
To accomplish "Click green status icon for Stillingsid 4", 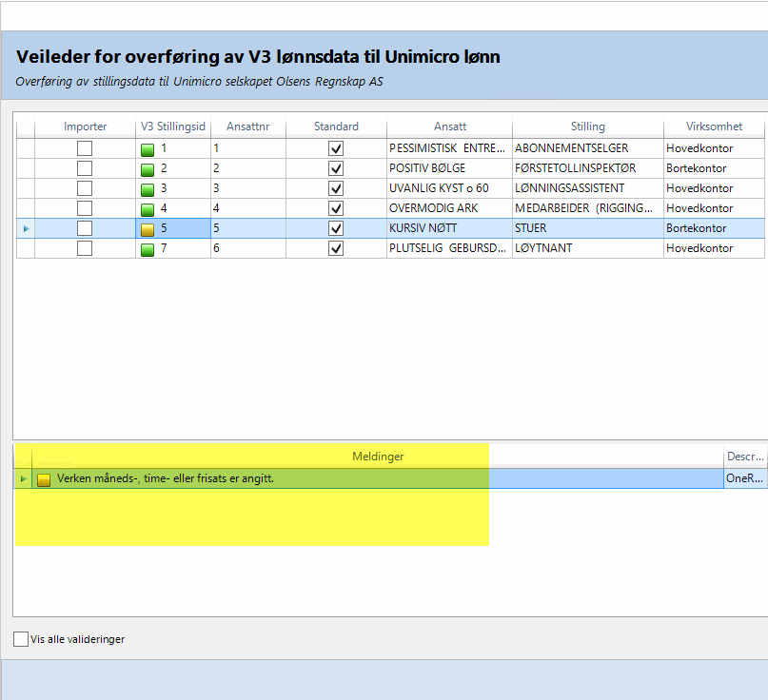I will (147, 209).
